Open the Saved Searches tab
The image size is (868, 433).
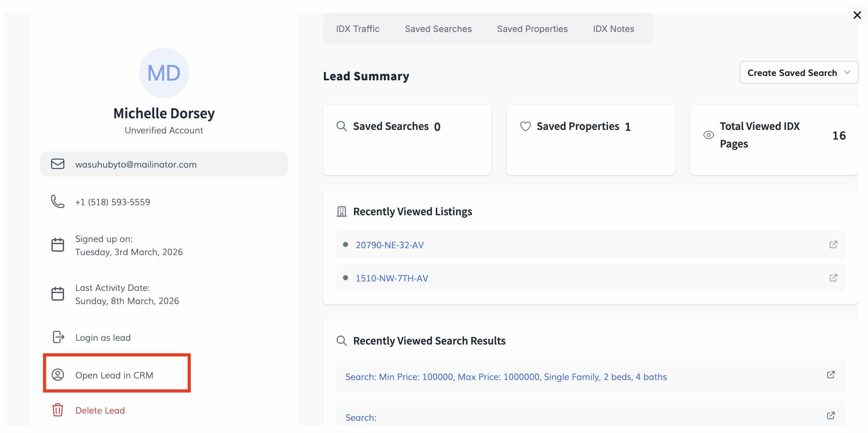438,29
